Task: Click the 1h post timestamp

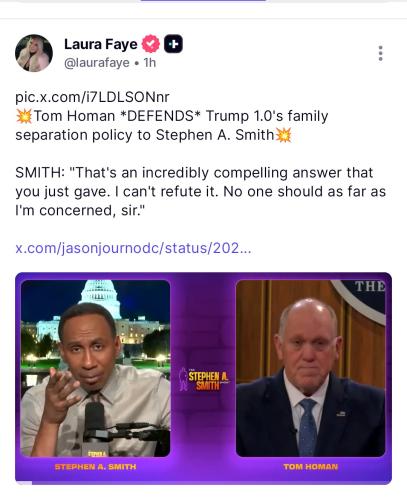Action: point(150,63)
